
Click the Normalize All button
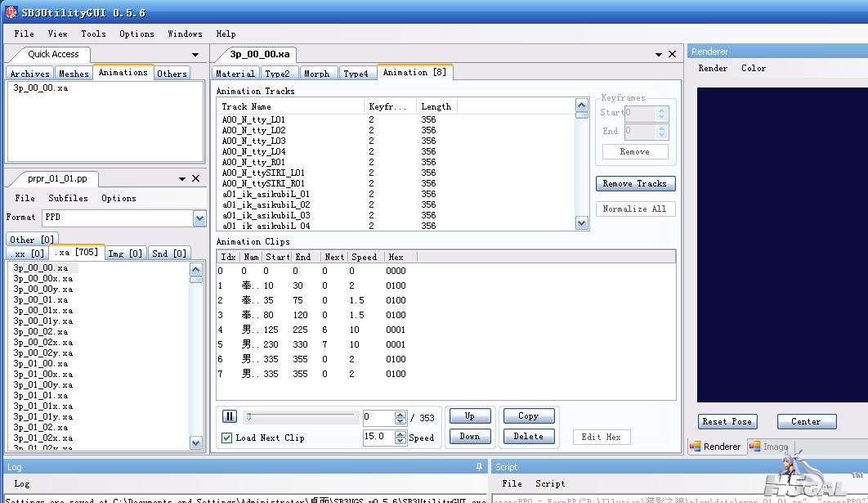[x=635, y=209]
